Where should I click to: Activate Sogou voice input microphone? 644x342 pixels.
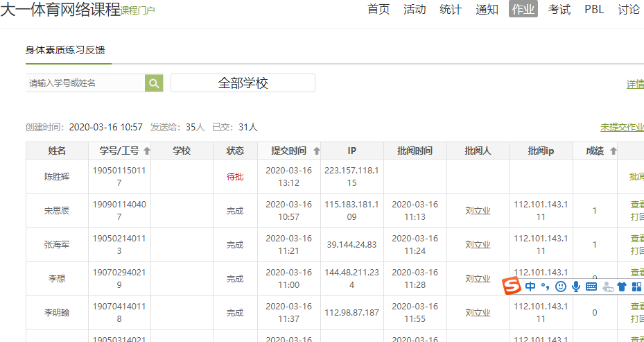[x=575, y=287]
